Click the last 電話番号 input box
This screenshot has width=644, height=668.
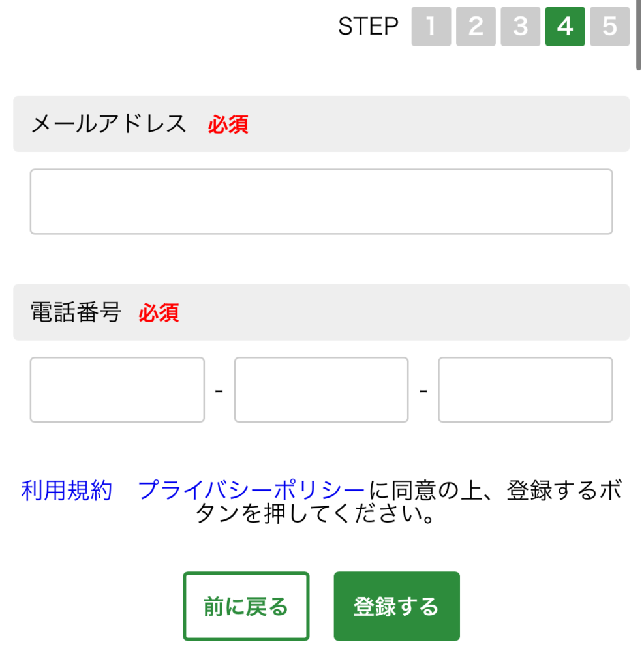tap(525, 389)
